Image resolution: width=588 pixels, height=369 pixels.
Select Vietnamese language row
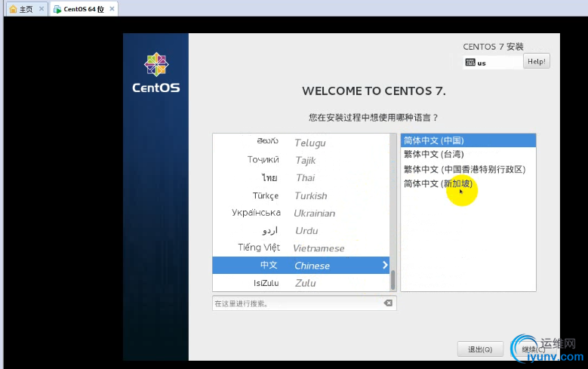pyautogui.click(x=301, y=248)
